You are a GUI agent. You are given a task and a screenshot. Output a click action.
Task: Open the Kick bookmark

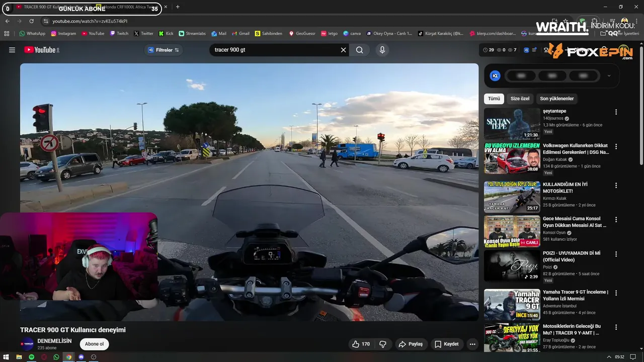(166, 34)
